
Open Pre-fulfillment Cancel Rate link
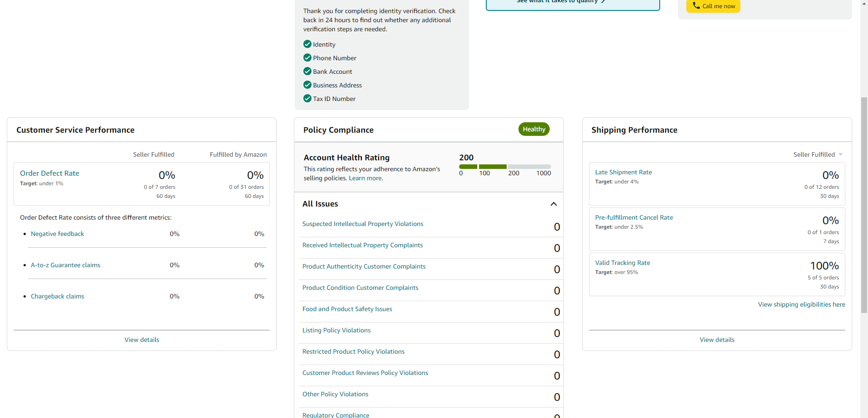click(x=634, y=217)
